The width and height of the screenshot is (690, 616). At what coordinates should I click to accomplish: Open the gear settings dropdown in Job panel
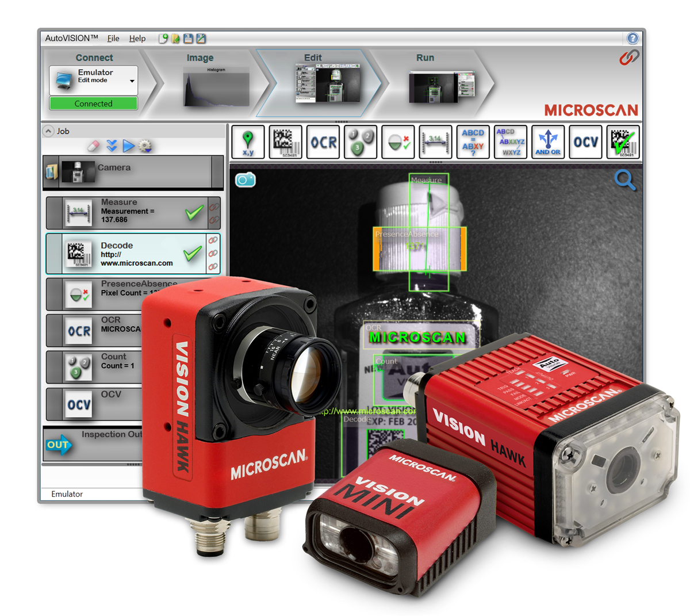pyautogui.click(x=145, y=146)
